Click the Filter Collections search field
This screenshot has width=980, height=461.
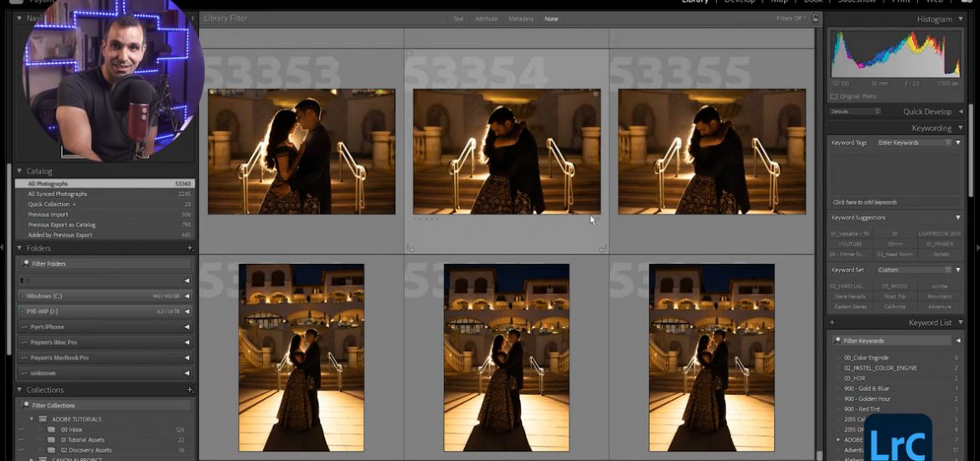[105, 406]
